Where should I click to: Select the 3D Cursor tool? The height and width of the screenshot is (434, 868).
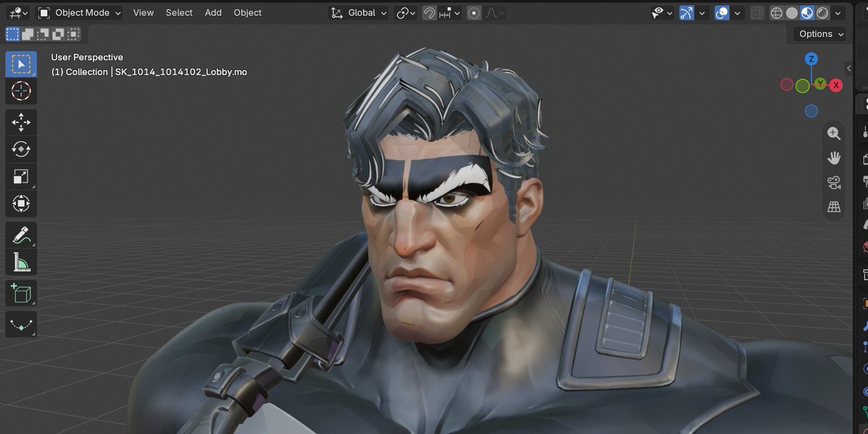[x=21, y=92]
